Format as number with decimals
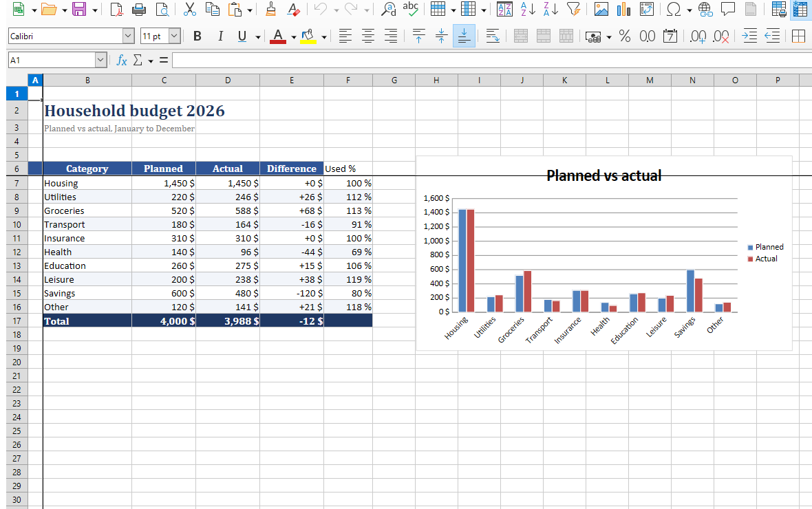 pos(648,36)
